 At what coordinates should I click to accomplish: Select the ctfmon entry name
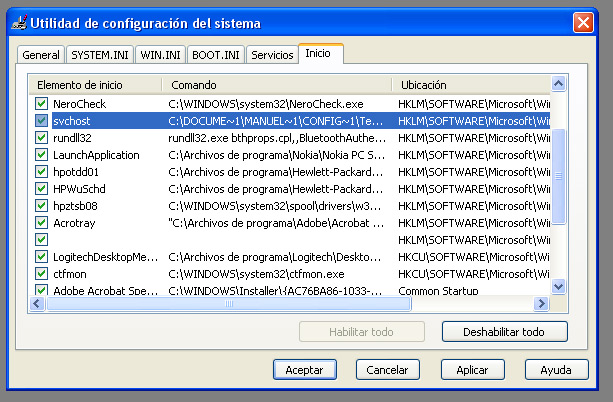[70, 274]
